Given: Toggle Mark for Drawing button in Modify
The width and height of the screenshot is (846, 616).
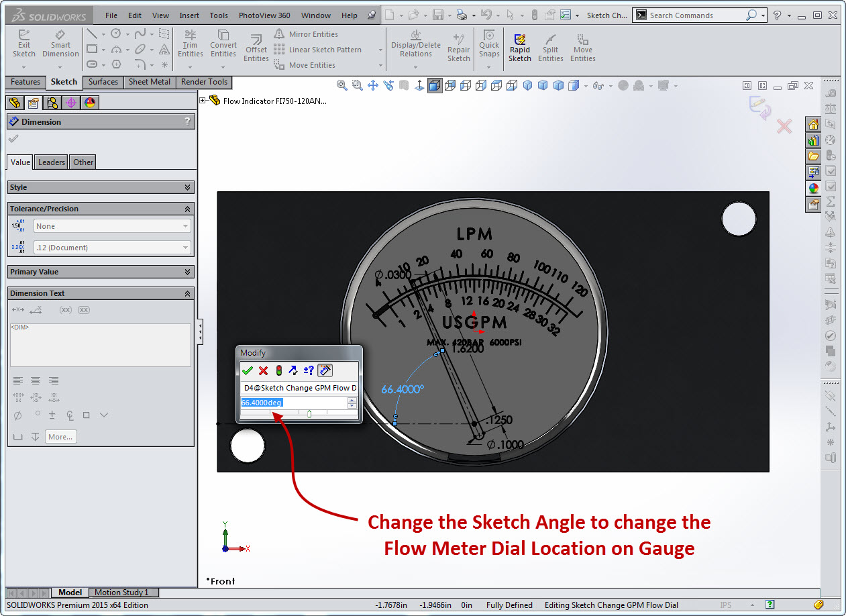Looking at the screenshot, I should [x=325, y=370].
